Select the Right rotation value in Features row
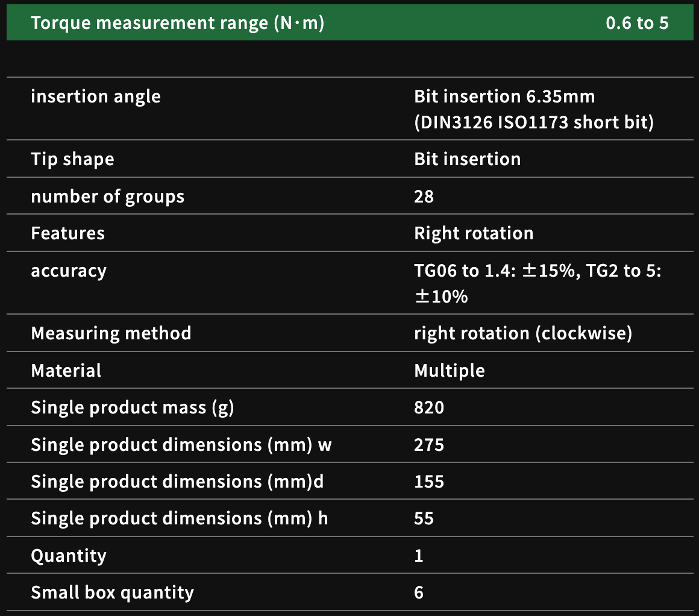 (474, 233)
